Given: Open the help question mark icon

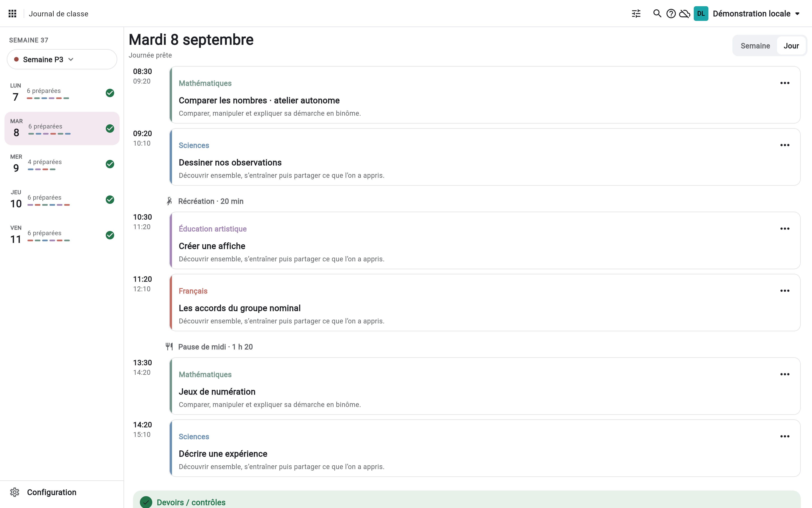Looking at the screenshot, I should click(671, 13).
